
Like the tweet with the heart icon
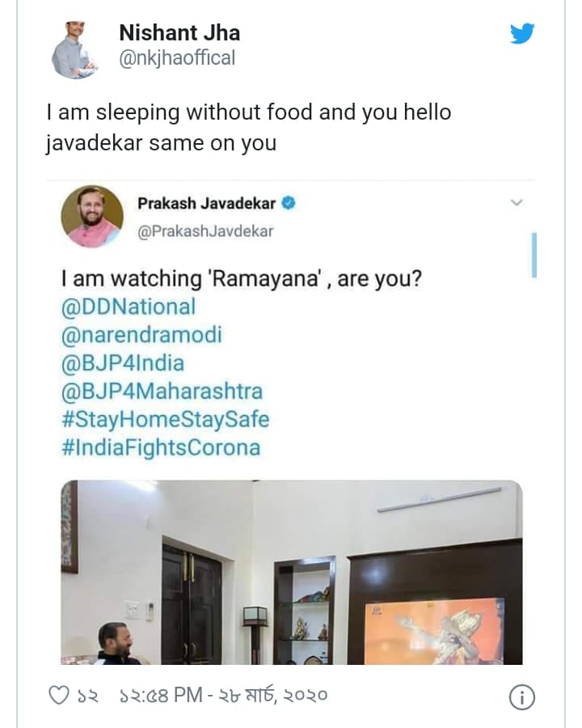(x=60, y=695)
